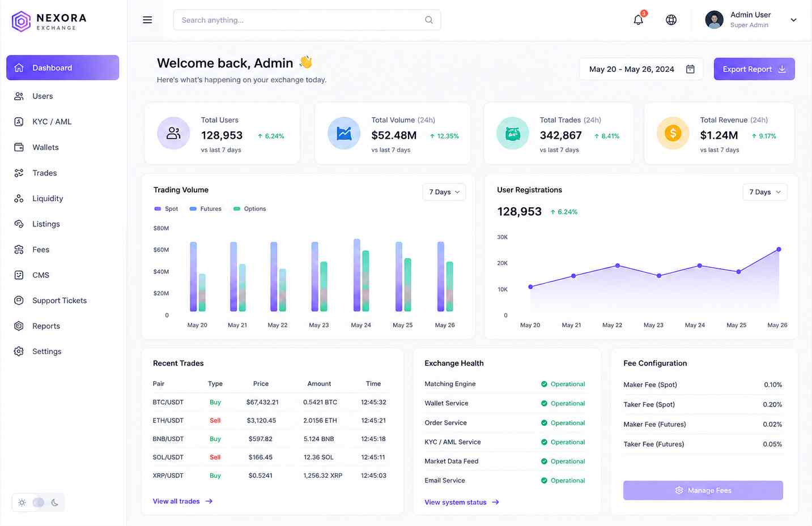Viewport: 812px width, 526px height.
Task: Click the Matching Engine status check icon
Action: click(x=544, y=384)
